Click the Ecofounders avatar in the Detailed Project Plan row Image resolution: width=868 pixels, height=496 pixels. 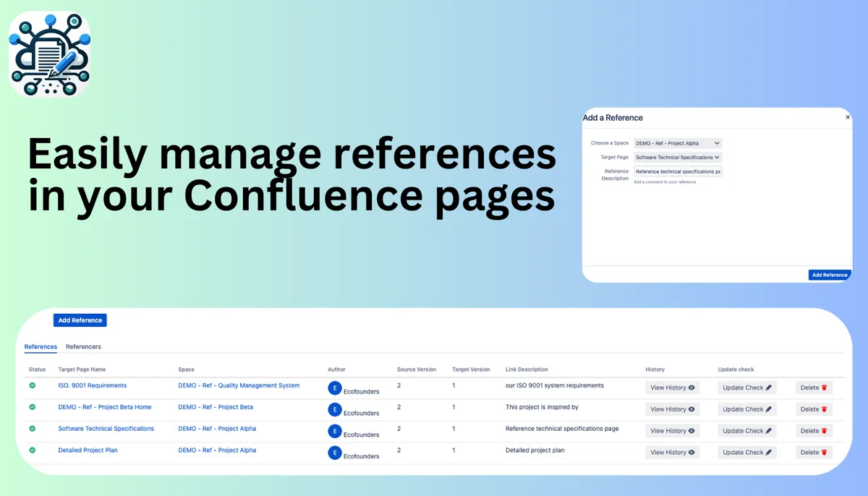point(334,453)
